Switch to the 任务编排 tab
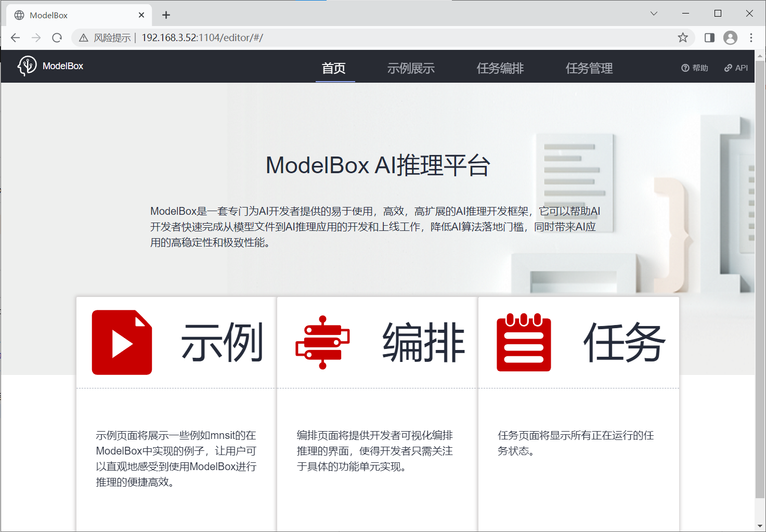 pos(500,69)
